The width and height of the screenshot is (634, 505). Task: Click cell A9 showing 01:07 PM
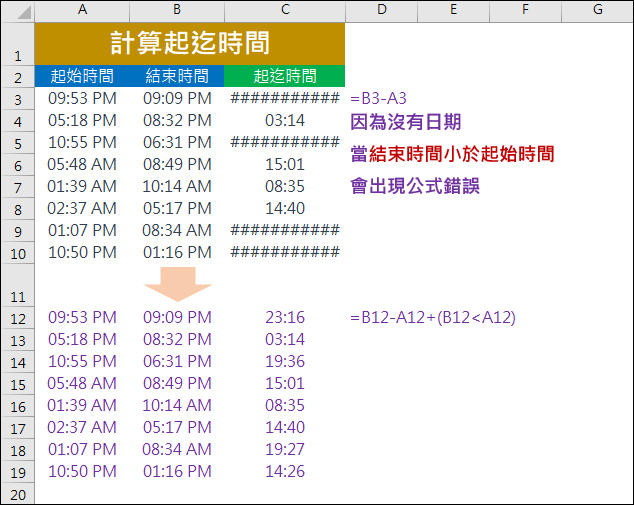(82, 230)
